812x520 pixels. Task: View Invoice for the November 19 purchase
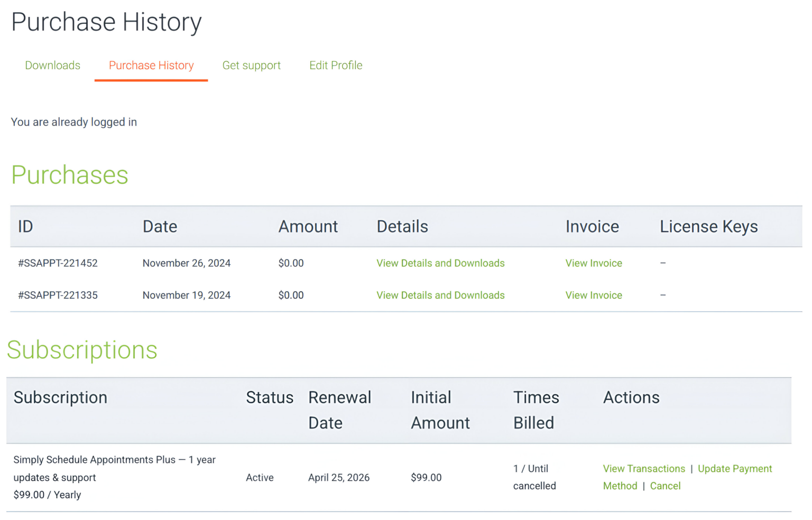(x=593, y=295)
